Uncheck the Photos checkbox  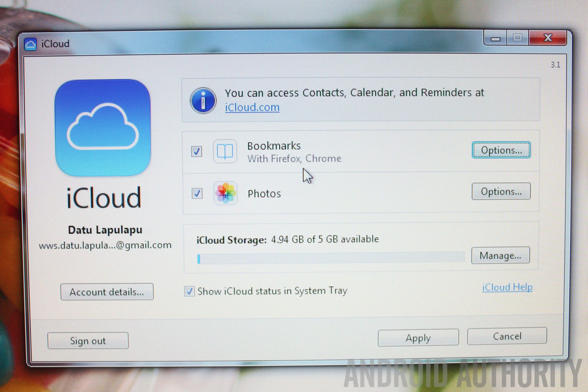[x=197, y=193]
